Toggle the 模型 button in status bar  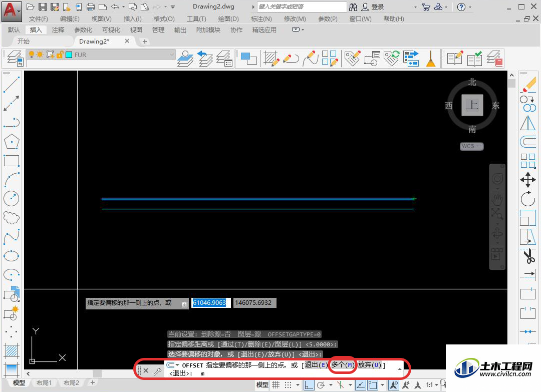262,385
